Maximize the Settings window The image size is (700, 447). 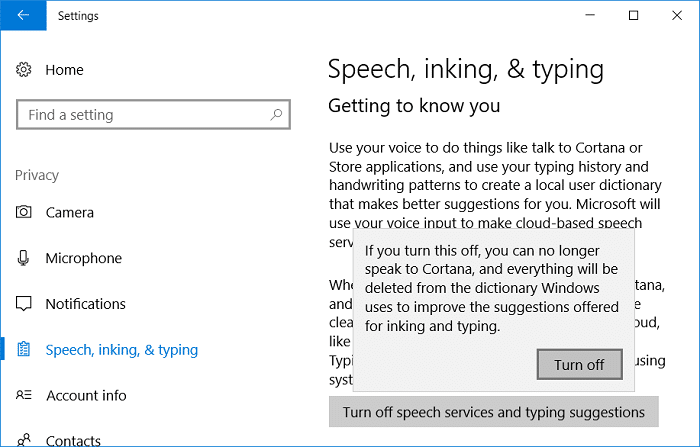point(633,16)
